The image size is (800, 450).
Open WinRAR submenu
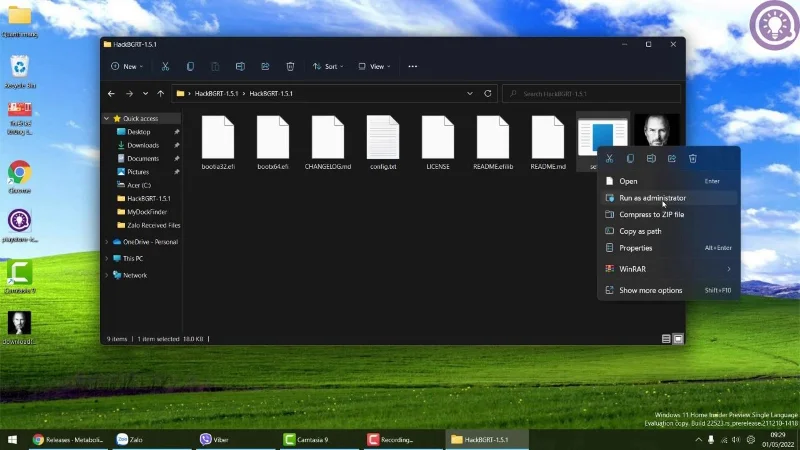669,269
